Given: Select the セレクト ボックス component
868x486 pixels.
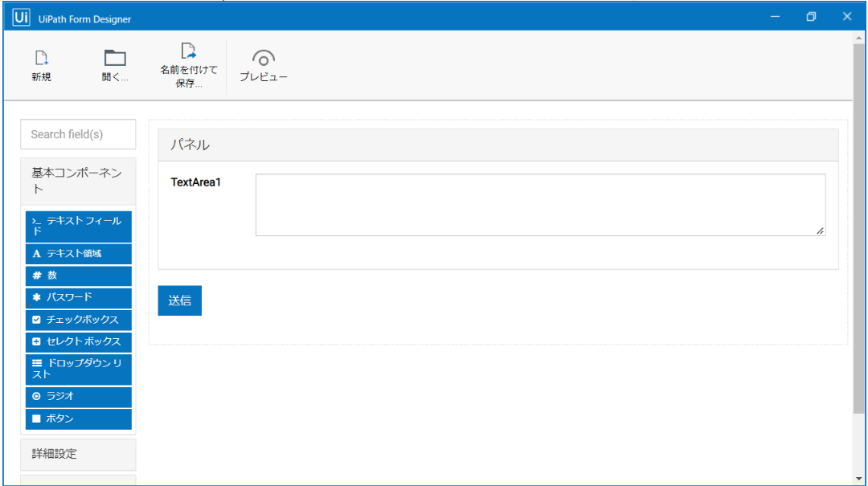Looking at the screenshot, I should point(78,341).
